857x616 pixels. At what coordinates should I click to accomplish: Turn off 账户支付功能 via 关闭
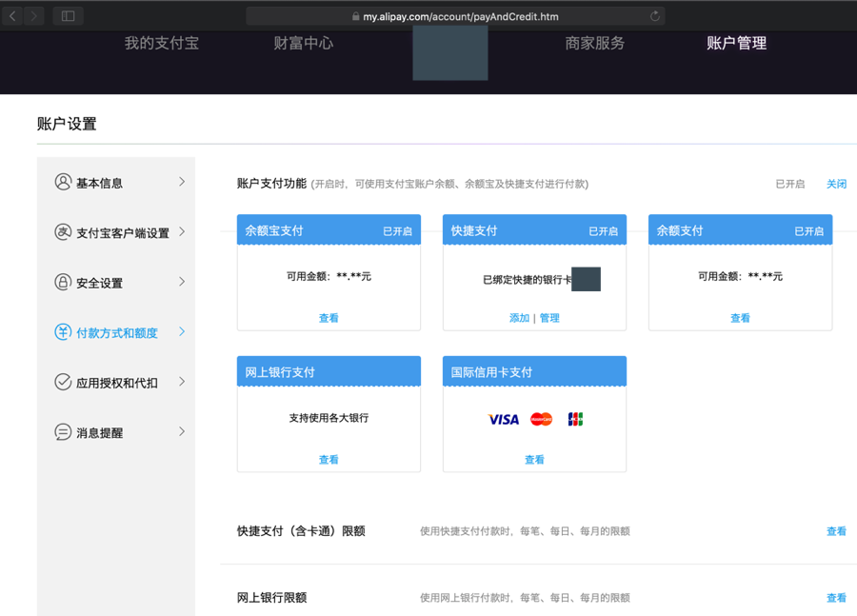[x=836, y=184]
